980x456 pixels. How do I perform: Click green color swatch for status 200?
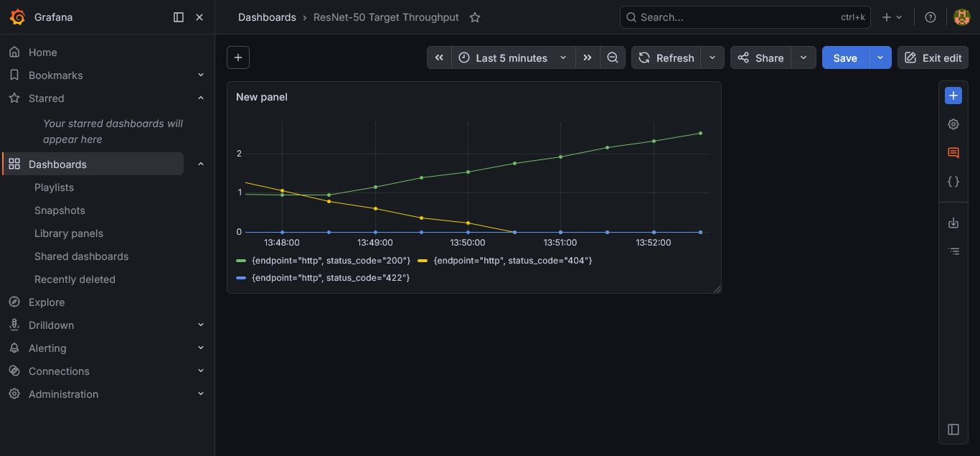[241, 261]
